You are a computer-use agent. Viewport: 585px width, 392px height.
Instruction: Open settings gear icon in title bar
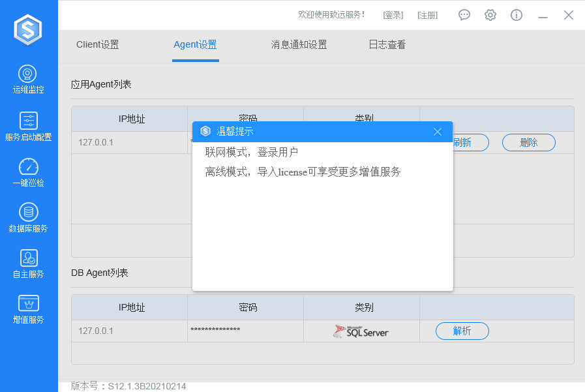pos(490,15)
